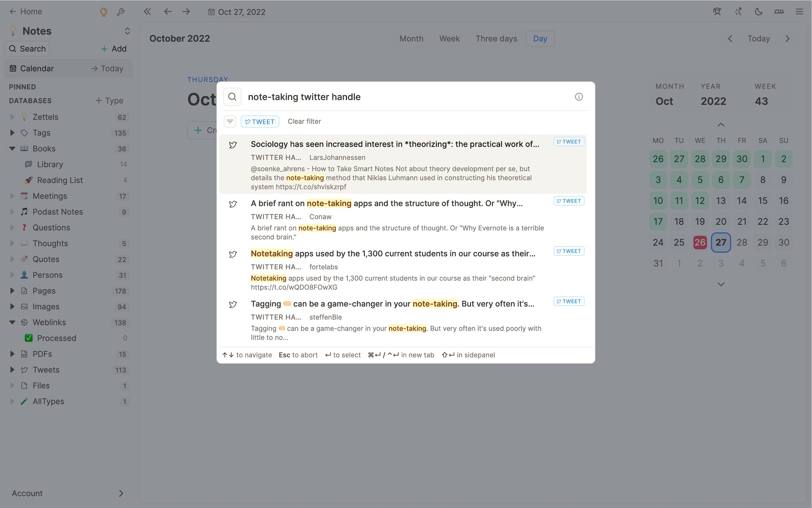Expand the Tweets database
The image size is (812, 508).
click(x=12, y=370)
